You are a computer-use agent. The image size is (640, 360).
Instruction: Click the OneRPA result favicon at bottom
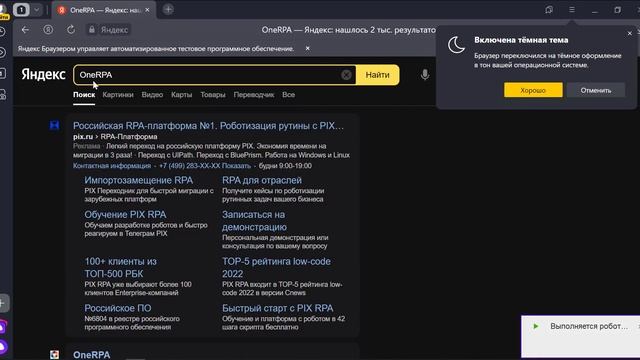pos(54,355)
